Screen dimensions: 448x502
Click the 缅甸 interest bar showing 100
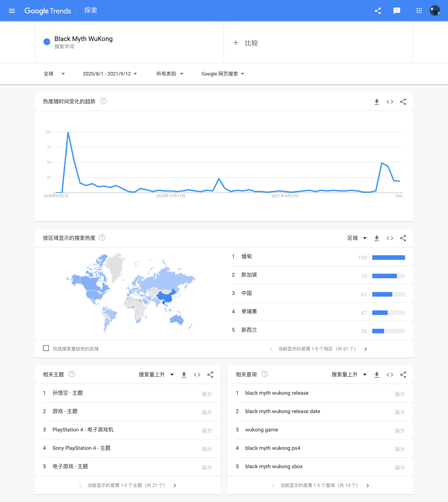click(389, 258)
